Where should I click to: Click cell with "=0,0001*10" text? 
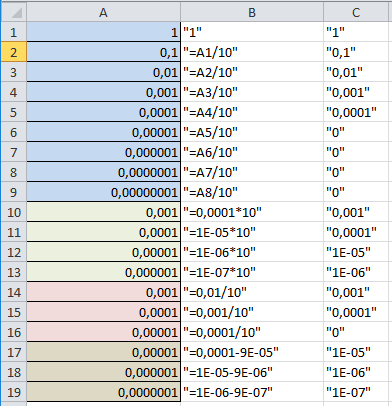[x=252, y=212]
